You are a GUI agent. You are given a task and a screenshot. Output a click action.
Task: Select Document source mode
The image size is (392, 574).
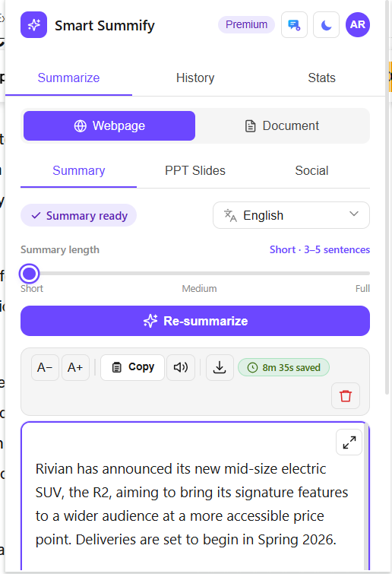282,126
